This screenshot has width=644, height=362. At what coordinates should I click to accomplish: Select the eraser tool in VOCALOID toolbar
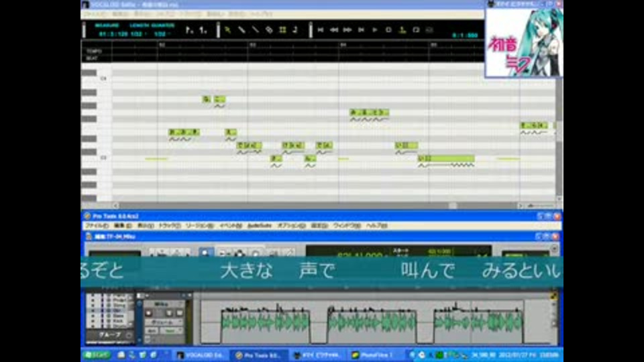tap(268, 30)
